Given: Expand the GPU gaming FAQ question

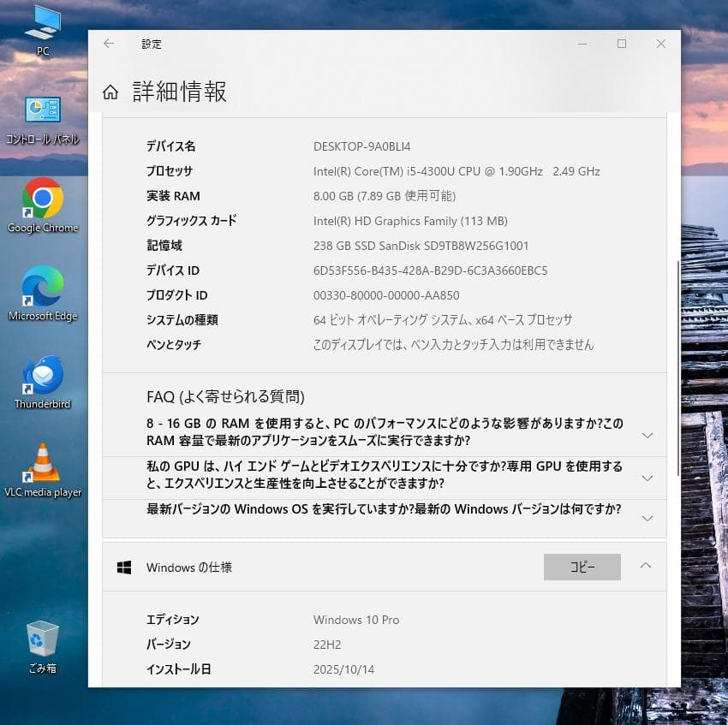Looking at the screenshot, I should click(647, 475).
